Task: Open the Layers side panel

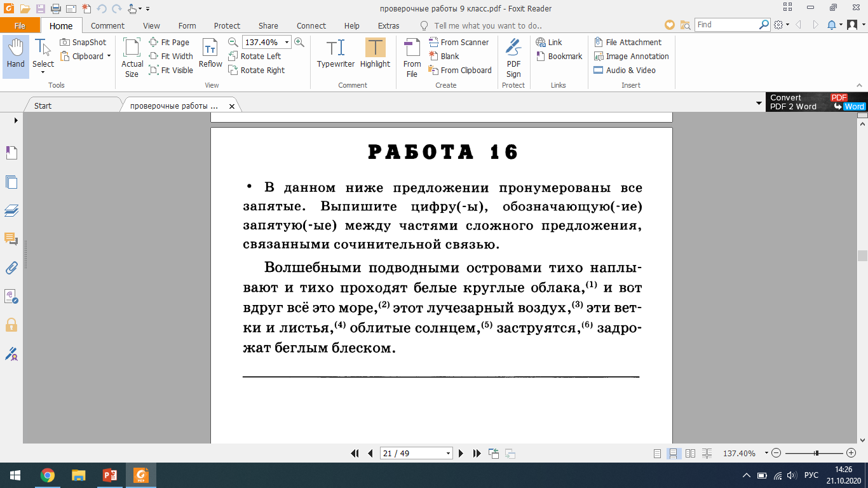Action: (11, 210)
